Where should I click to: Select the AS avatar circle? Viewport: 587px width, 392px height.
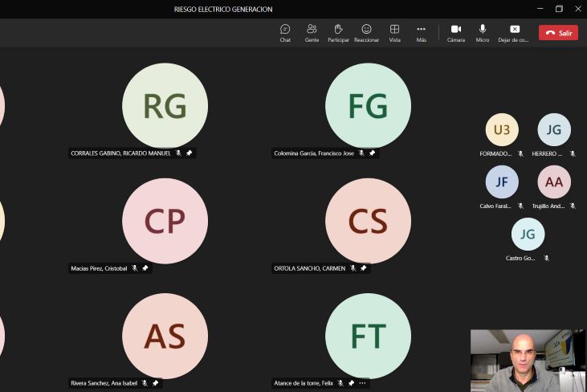[x=165, y=336]
